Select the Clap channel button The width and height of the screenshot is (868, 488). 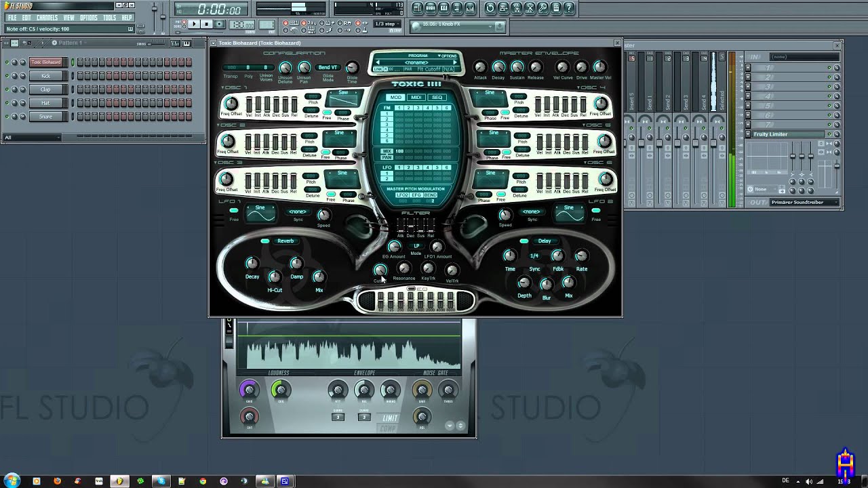click(47, 89)
